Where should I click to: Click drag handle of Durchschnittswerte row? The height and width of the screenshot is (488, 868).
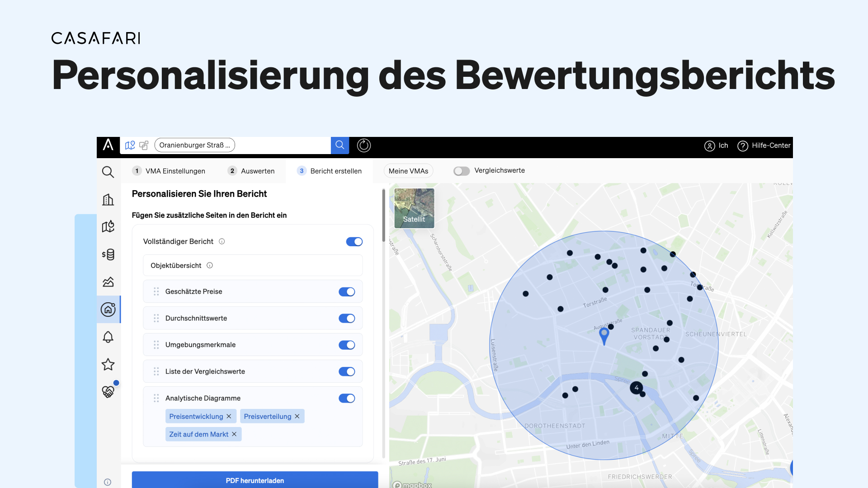(156, 318)
